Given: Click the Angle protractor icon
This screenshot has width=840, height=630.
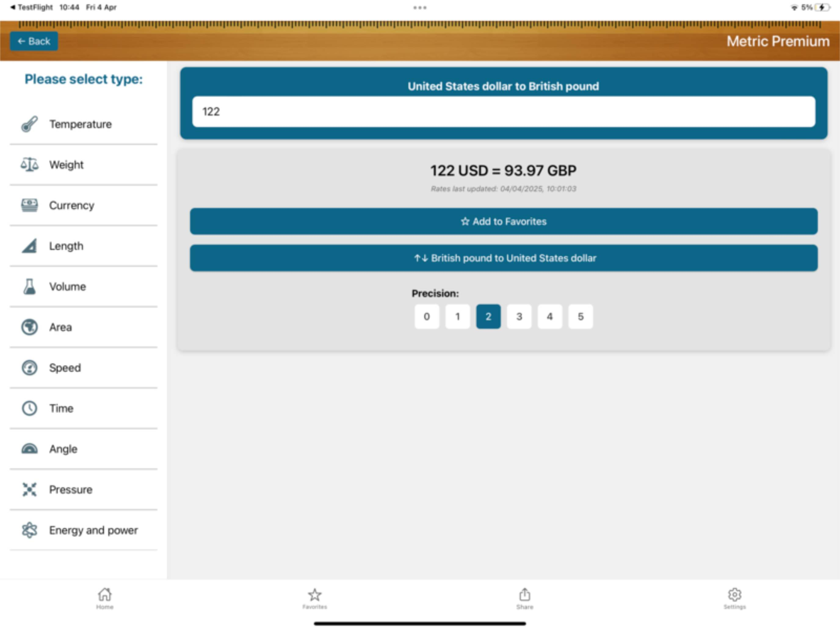Looking at the screenshot, I should tap(29, 449).
